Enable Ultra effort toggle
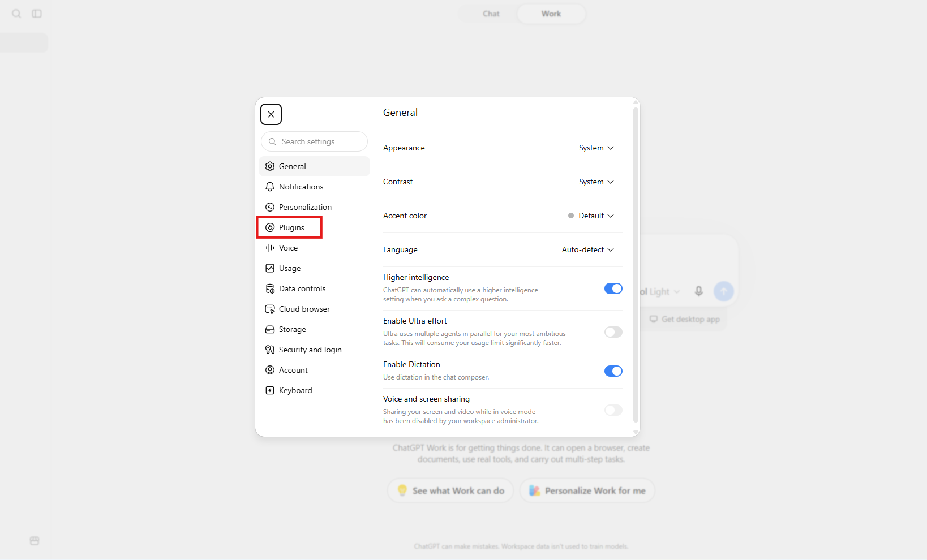This screenshot has height=560, width=927. click(x=613, y=332)
